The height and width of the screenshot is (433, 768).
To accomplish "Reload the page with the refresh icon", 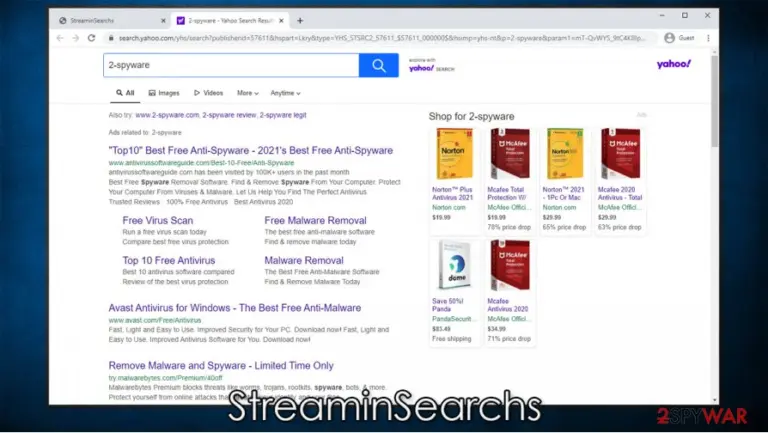I will click(92, 38).
